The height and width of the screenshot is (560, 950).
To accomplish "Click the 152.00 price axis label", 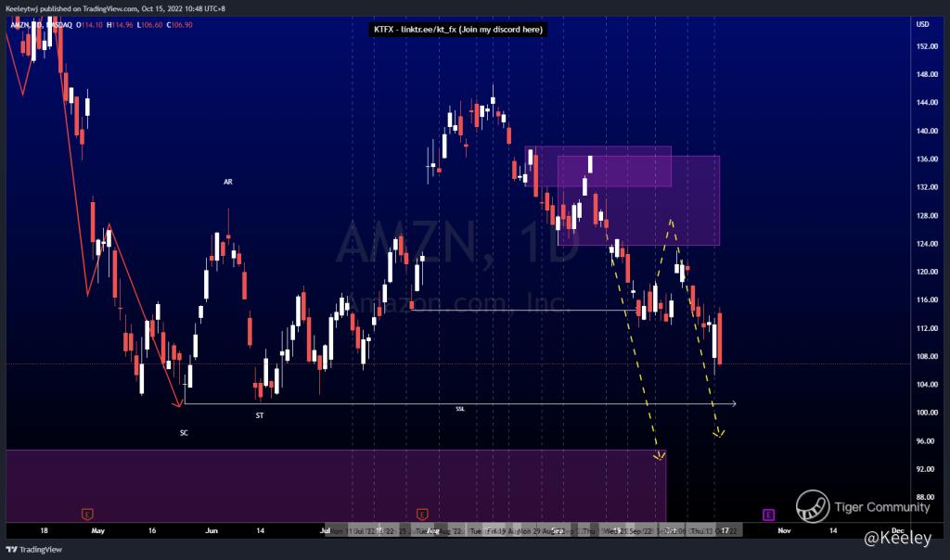I will 927,46.
